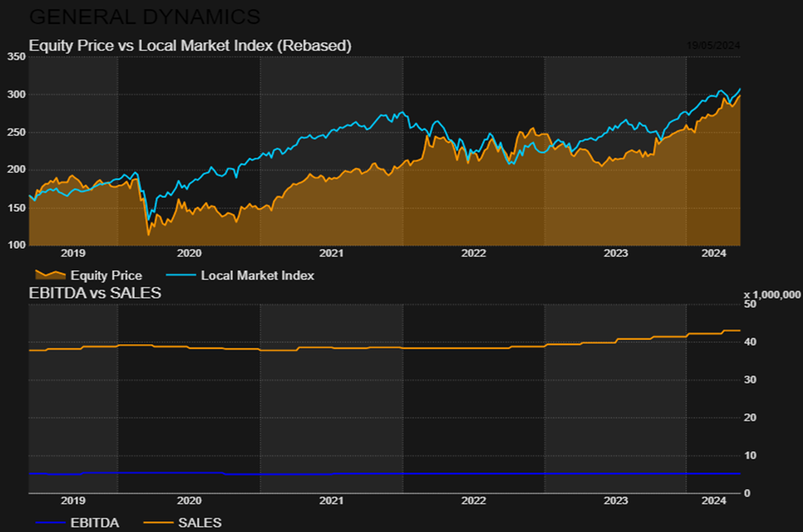Click 2020 on the equity price chart axis
Screen dimensions: 803x532
pos(189,253)
